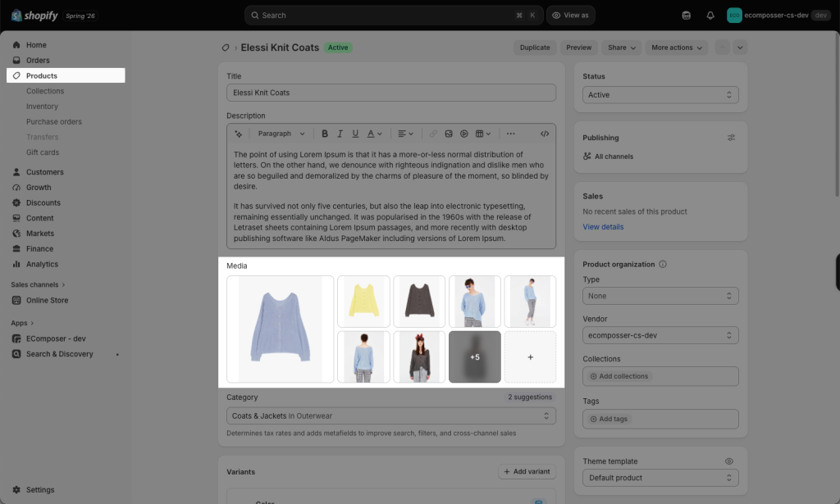
Task: Click the Add variant button
Action: [527, 471]
